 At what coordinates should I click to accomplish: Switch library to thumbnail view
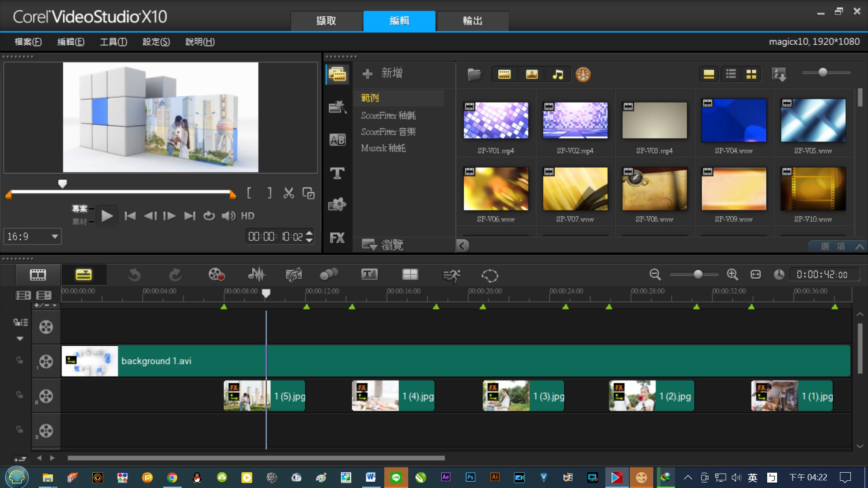(751, 74)
